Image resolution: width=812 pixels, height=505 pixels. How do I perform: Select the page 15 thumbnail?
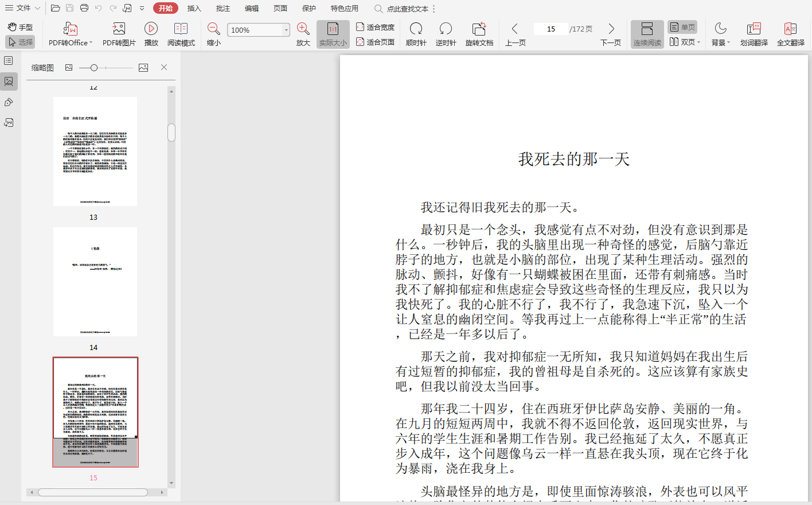95,412
